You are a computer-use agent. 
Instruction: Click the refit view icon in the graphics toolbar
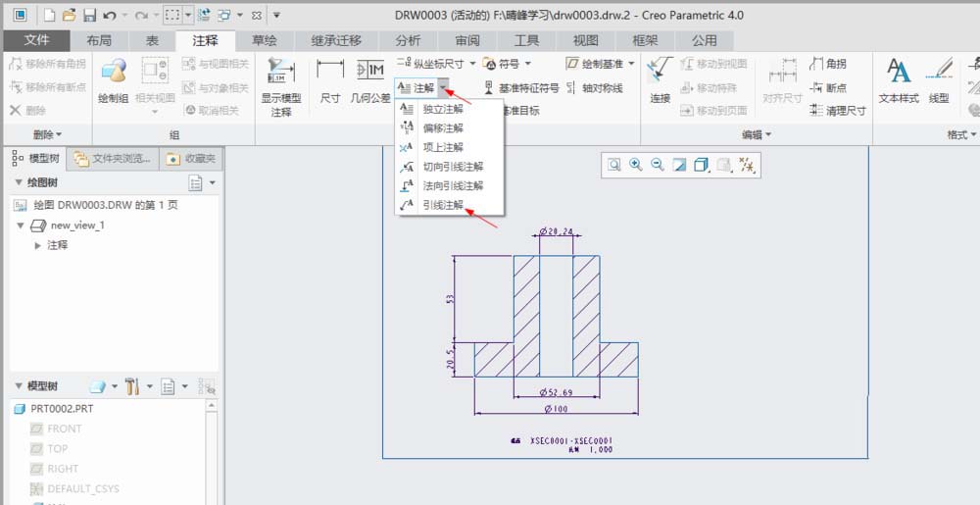point(614,165)
